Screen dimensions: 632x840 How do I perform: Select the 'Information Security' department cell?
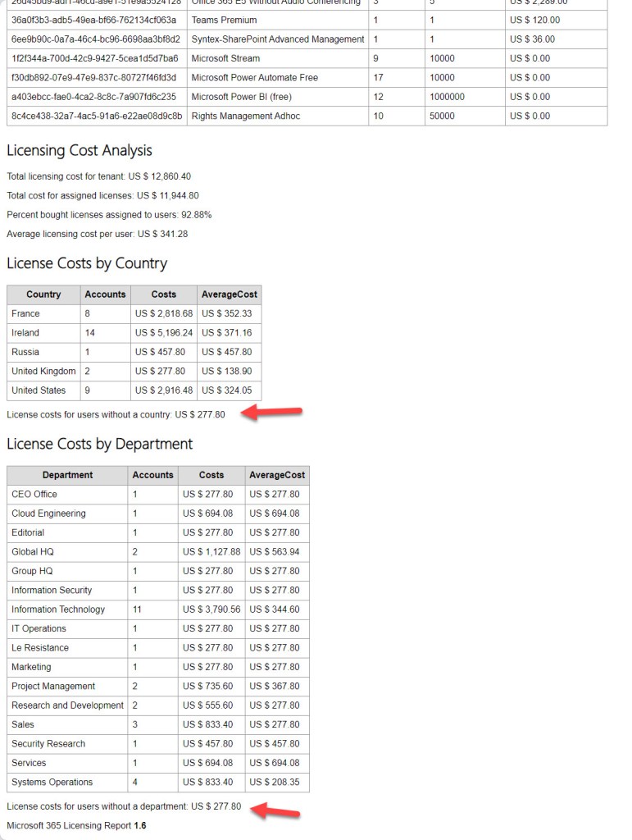coord(67,591)
